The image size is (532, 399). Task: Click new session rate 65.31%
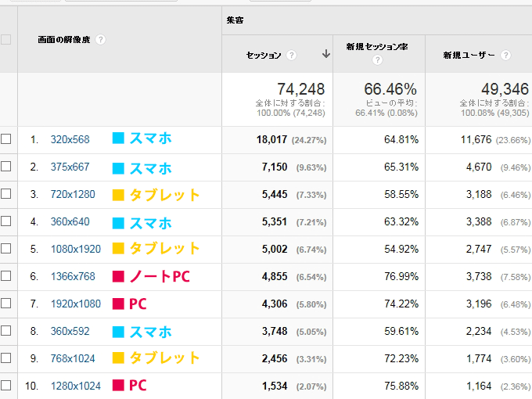[x=401, y=167]
